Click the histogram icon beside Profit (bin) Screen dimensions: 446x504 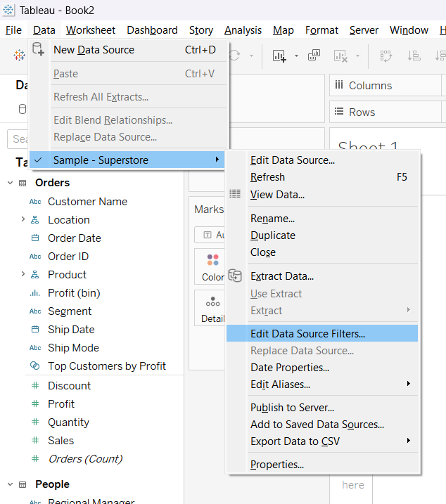tap(35, 293)
